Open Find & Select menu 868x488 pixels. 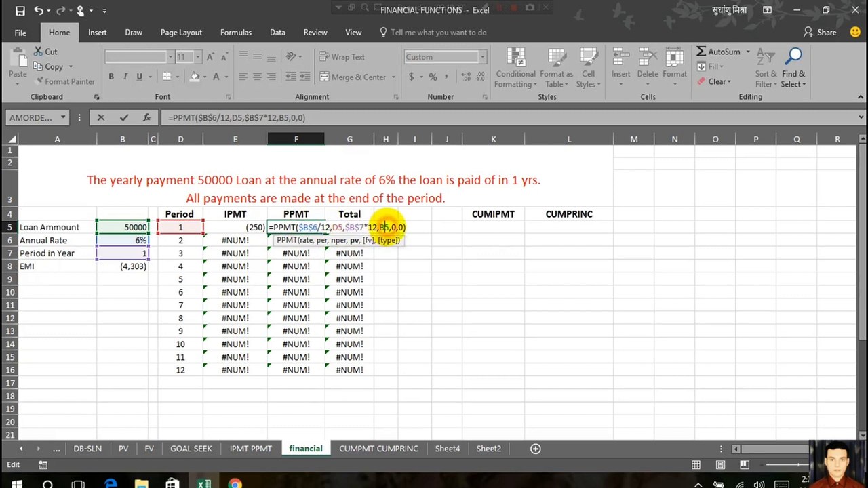793,68
